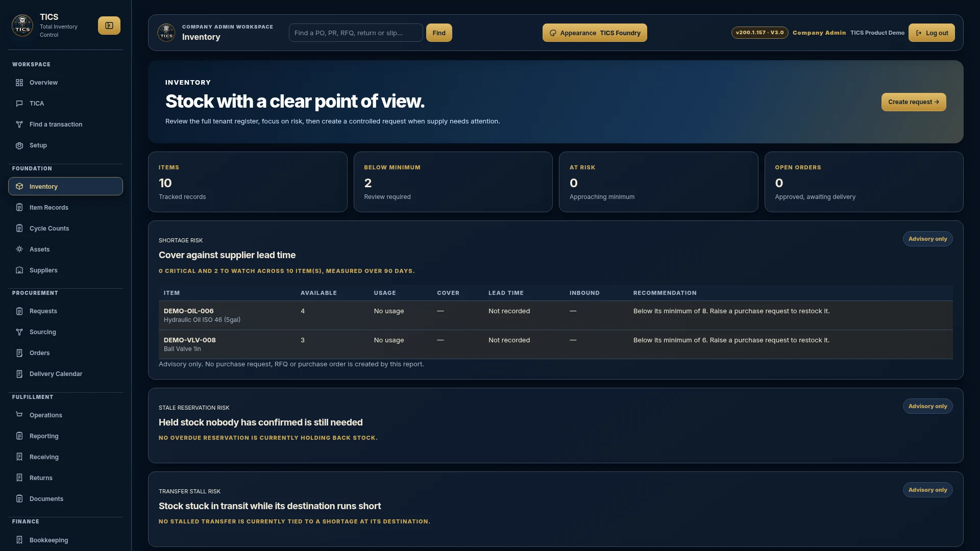Open the Delivery Calendar
This screenshot has height=551, width=980.
click(x=65, y=374)
